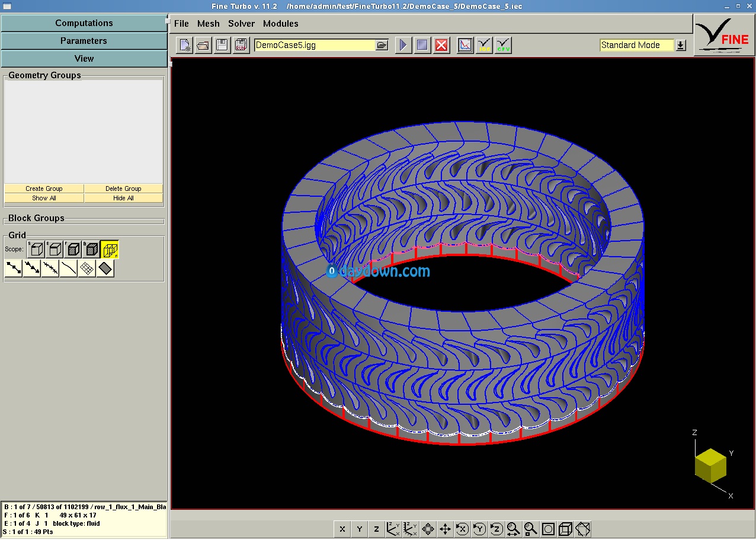Toggle shaded solid face icon
The height and width of the screenshot is (540, 756).
[105, 269]
